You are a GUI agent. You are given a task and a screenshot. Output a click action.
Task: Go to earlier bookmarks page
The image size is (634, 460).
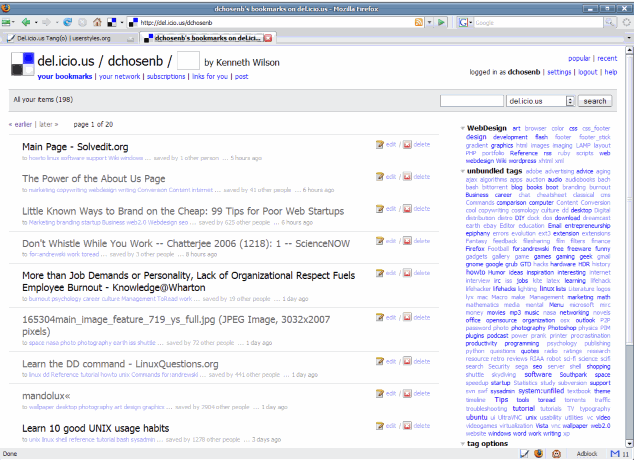point(20,124)
